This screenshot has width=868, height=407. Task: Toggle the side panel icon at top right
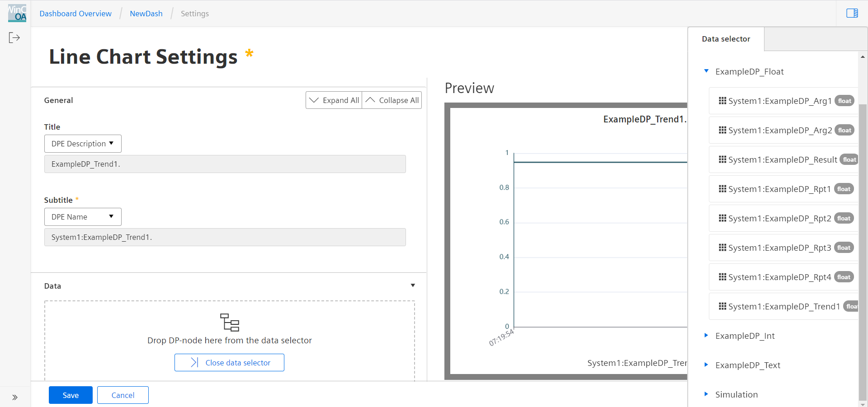coord(852,13)
